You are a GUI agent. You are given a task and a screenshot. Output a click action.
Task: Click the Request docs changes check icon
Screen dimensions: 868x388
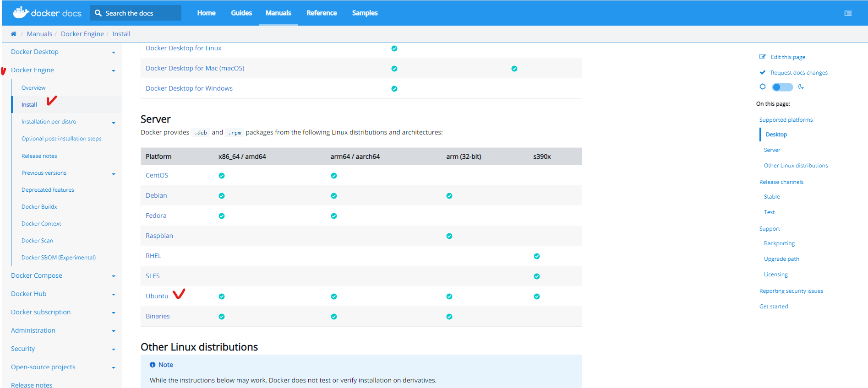pyautogui.click(x=763, y=72)
